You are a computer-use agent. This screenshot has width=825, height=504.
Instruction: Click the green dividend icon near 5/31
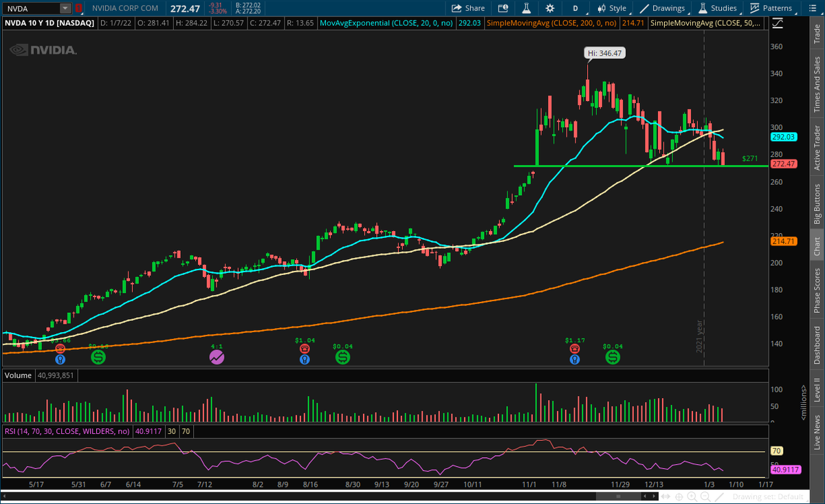[98, 357]
